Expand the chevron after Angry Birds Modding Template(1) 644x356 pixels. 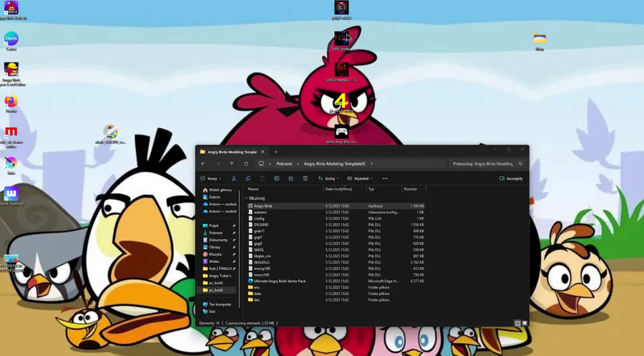coord(371,163)
